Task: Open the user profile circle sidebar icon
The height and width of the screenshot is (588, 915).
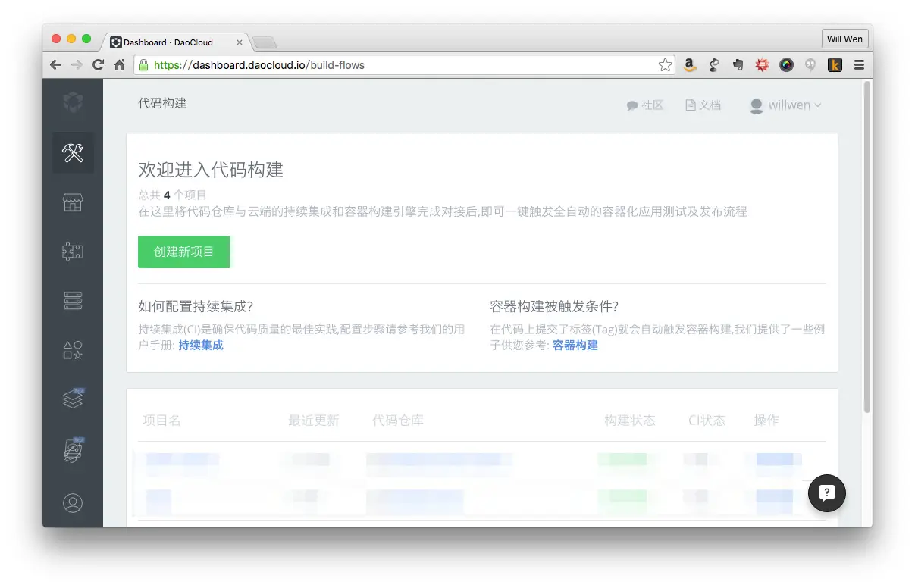Action: (x=73, y=503)
